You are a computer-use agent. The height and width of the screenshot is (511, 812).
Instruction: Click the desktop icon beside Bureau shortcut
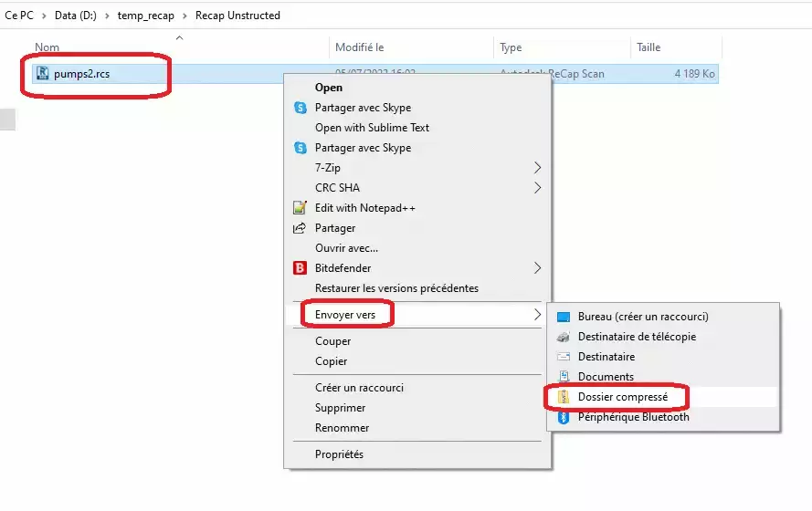point(563,317)
